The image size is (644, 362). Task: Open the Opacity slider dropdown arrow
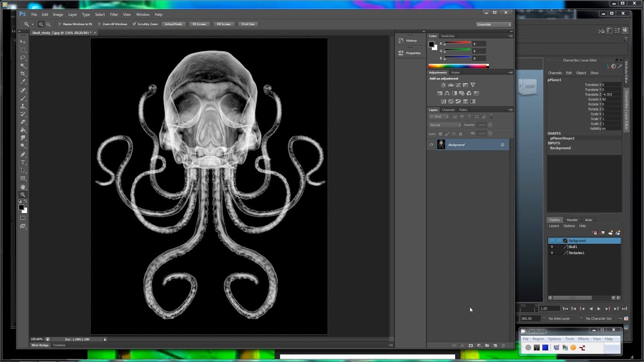[x=491, y=125]
